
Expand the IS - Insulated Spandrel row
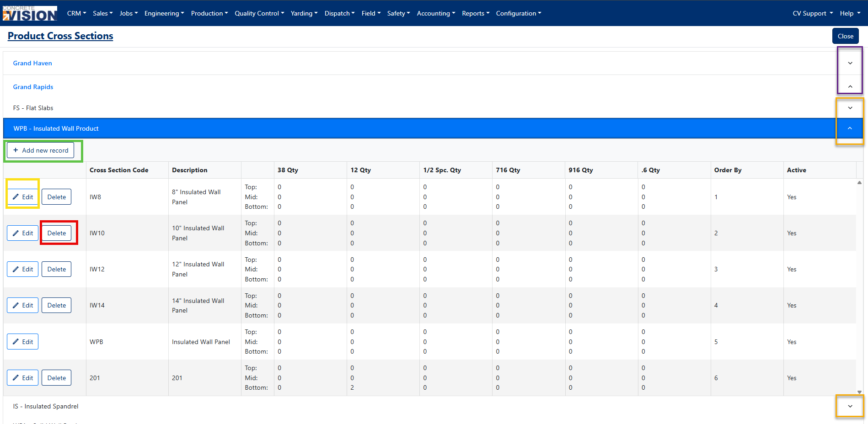coord(850,406)
